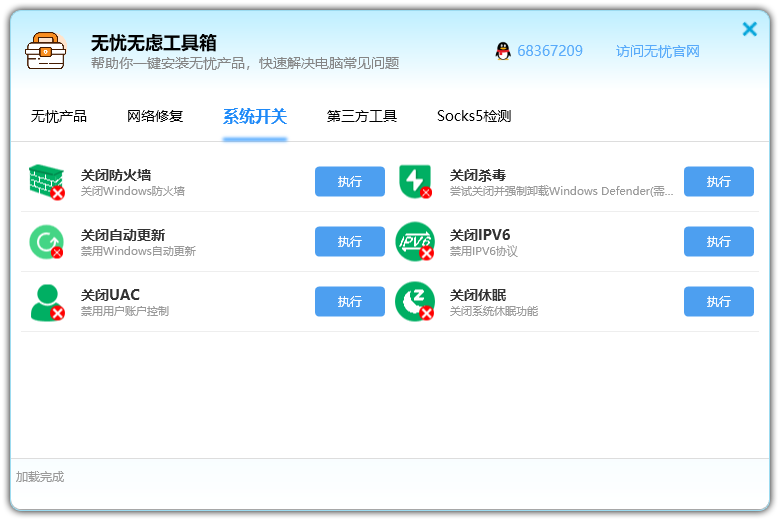Click the 禁用Windows自动更新 description
This screenshot has height=520, width=780.
[x=138, y=251]
